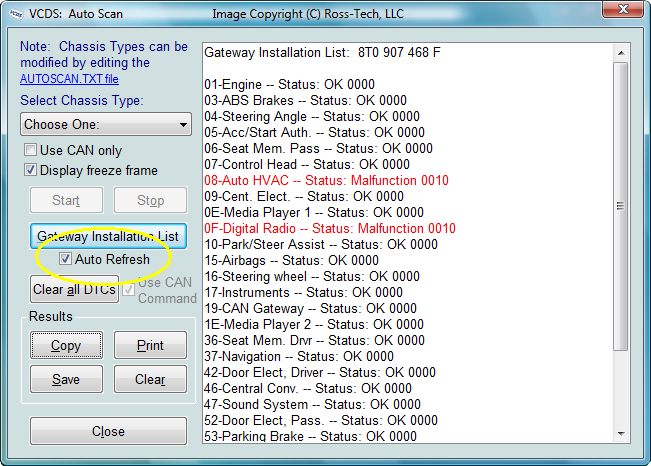The height and width of the screenshot is (466, 651).
Task: Uncheck Display freeze frame option
Action: point(31,169)
